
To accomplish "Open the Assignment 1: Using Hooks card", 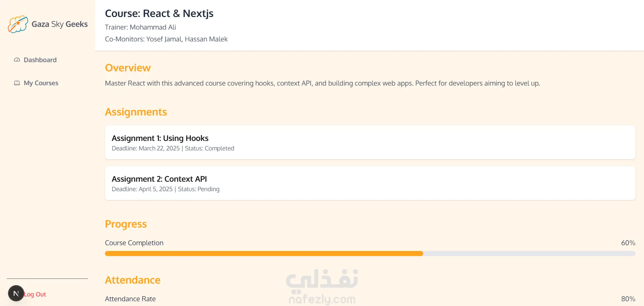I will (x=370, y=142).
